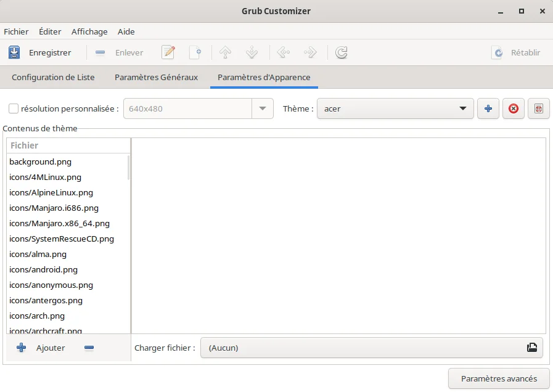Minimize the Grub Customizer window
553x392 pixels.
(x=501, y=12)
